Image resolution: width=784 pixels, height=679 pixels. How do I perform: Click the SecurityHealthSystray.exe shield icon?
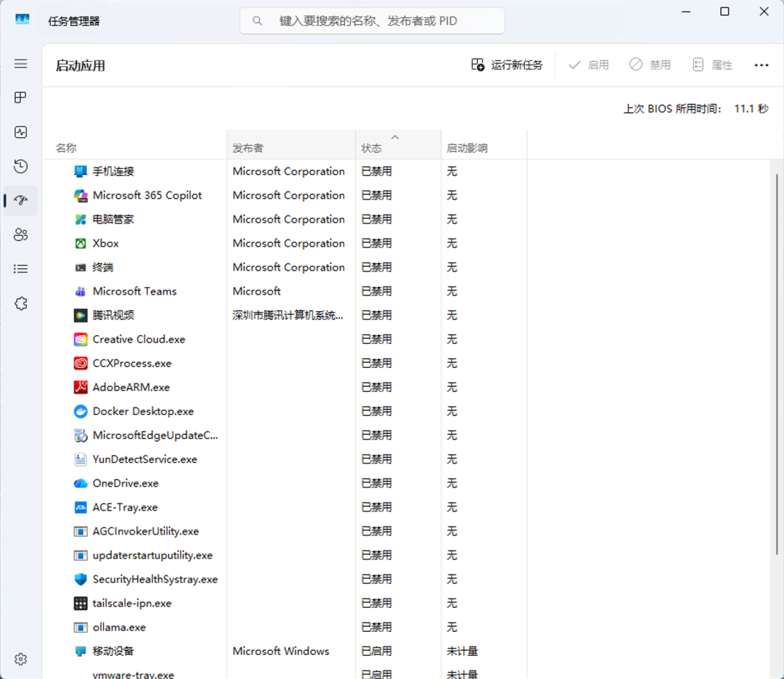pos(81,579)
